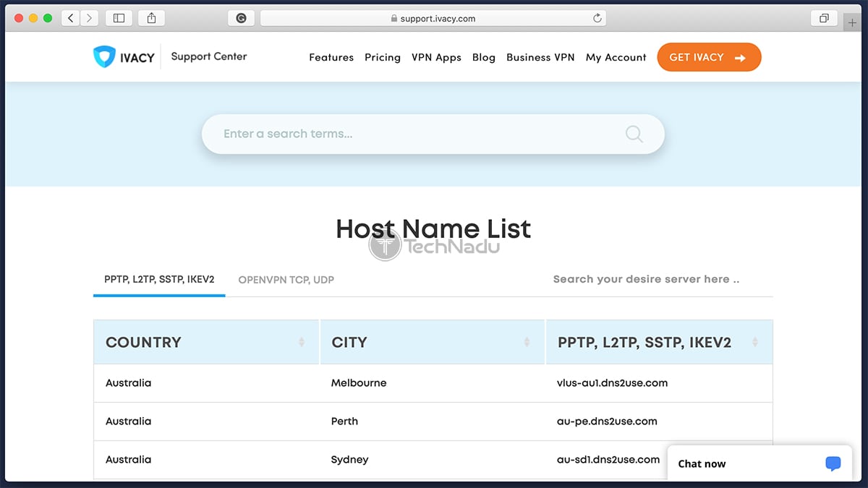
Task: Click Australia in the Sydney row
Action: [x=128, y=459]
